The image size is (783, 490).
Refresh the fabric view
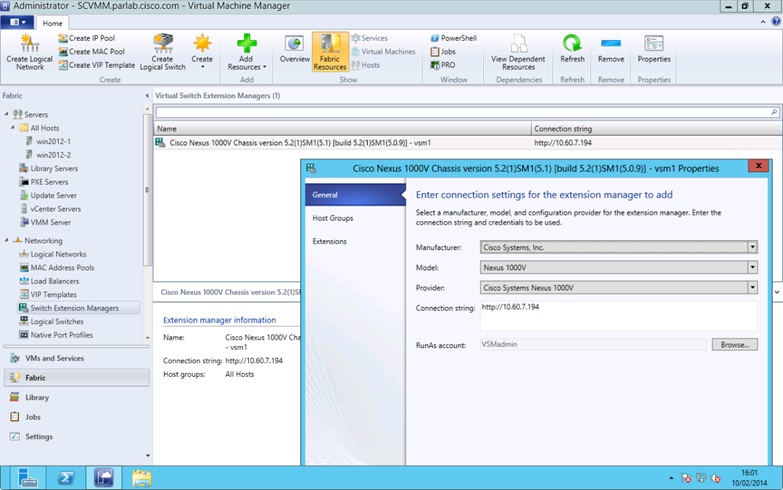pyautogui.click(x=572, y=49)
